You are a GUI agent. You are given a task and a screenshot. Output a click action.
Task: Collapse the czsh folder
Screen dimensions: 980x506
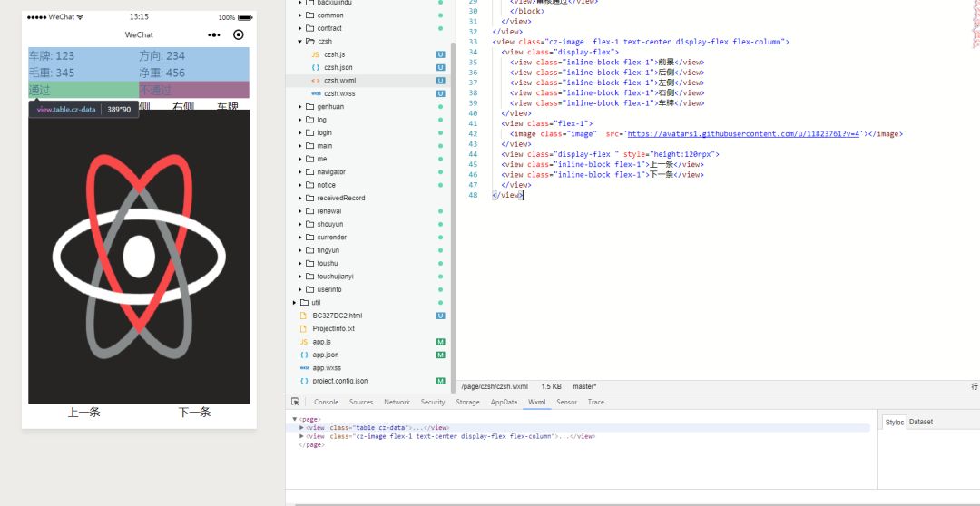300,41
